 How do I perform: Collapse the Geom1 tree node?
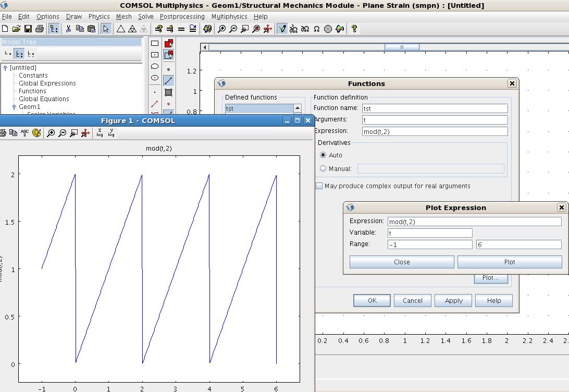coord(14,107)
